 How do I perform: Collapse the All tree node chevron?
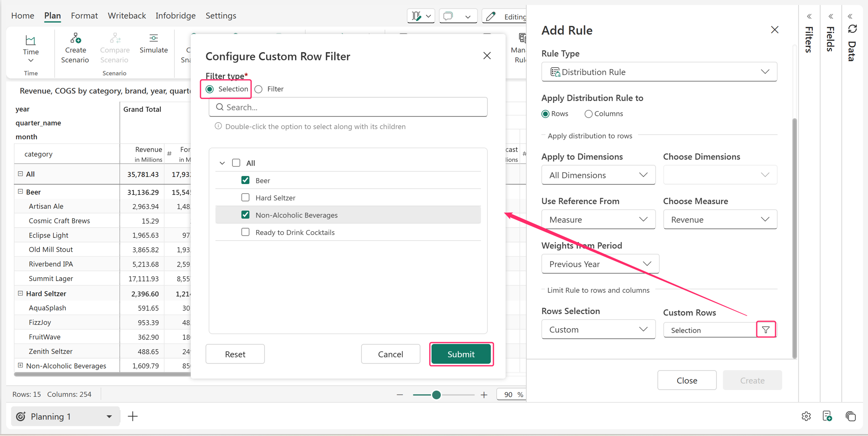pyautogui.click(x=222, y=163)
